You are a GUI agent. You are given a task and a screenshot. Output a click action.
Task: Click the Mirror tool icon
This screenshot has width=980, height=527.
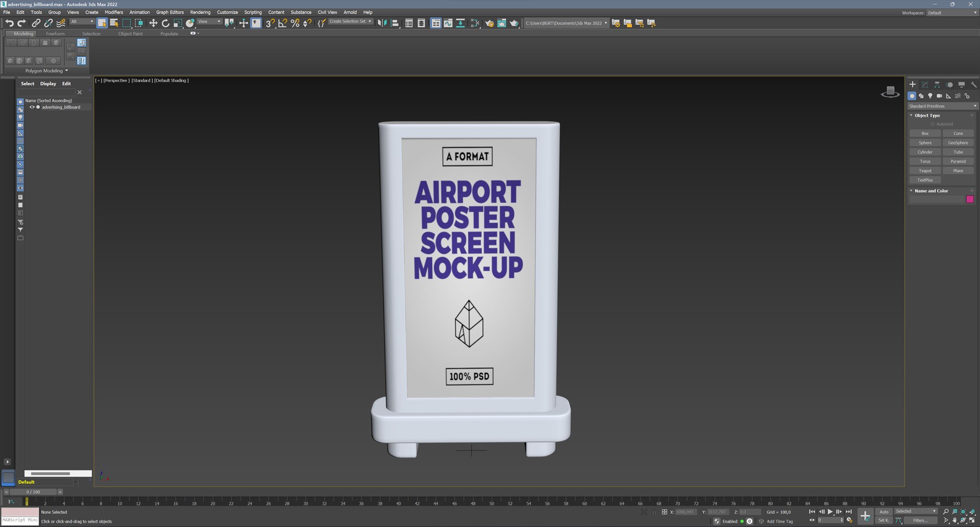(x=382, y=23)
